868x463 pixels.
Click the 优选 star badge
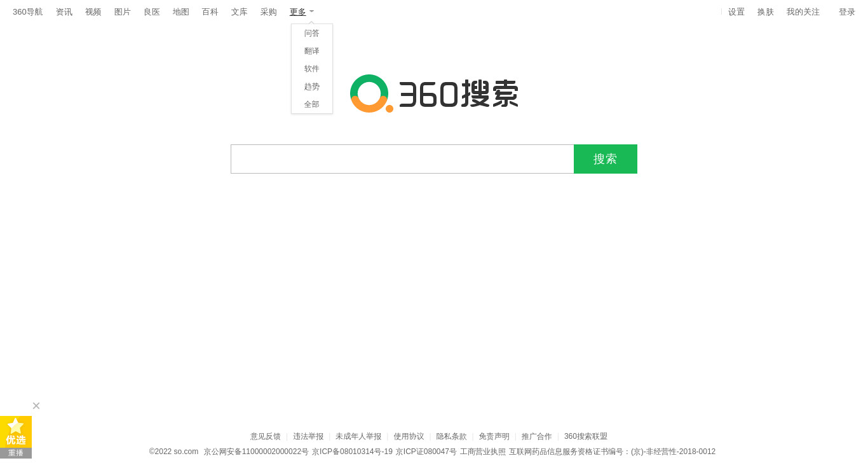pos(16,432)
